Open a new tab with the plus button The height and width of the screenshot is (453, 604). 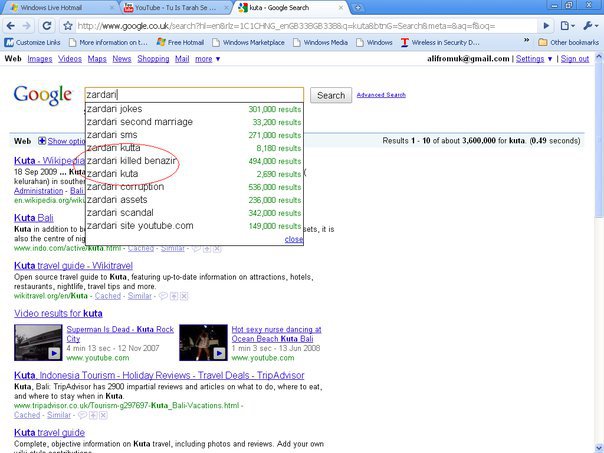pyautogui.click(x=359, y=7)
